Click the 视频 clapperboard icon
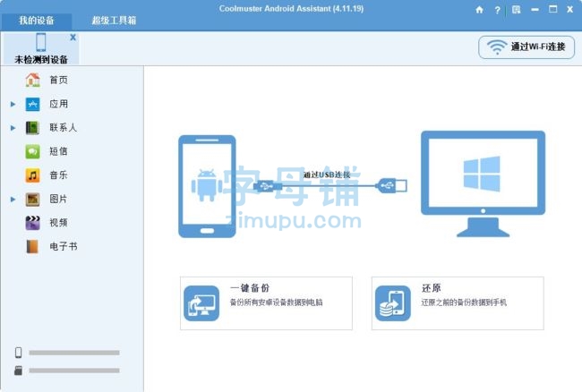 [x=32, y=223]
